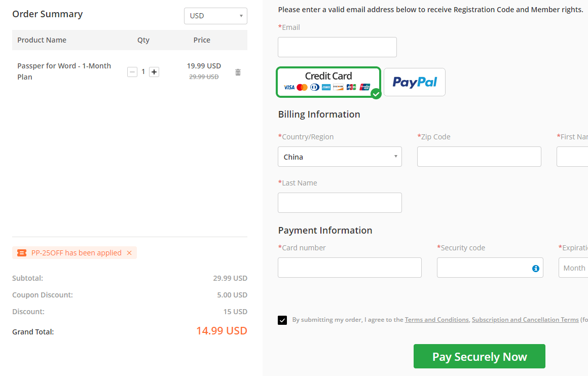This screenshot has height=376, width=588.
Task: Select PayPal payment method
Action: (414, 82)
